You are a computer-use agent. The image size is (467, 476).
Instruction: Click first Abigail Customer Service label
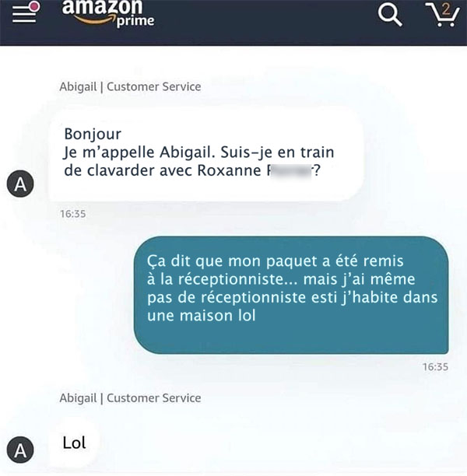pyautogui.click(x=130, y=87)
